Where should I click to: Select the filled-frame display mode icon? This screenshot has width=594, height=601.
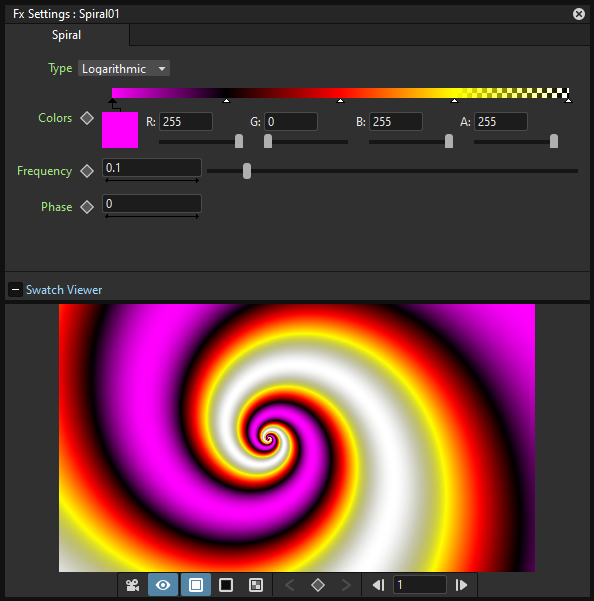tap(196, 585)
